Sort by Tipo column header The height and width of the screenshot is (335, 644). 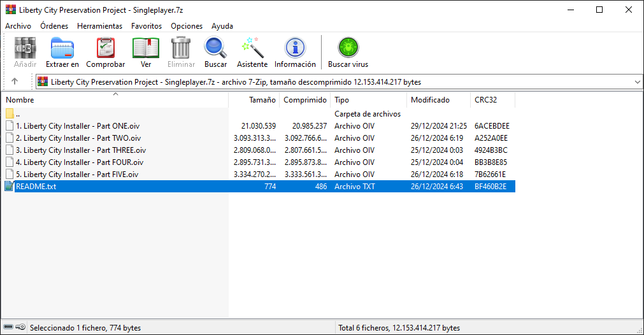pos(368,100)
